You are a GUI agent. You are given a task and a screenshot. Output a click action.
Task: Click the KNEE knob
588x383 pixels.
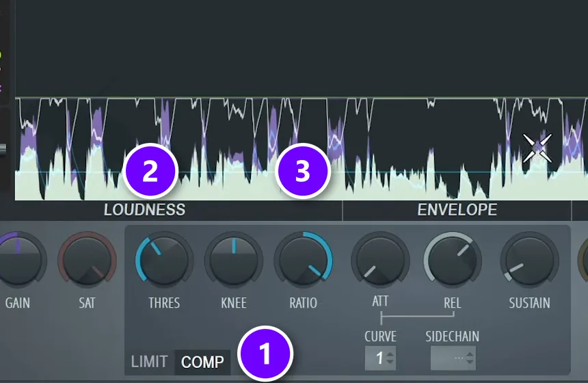[x=234, y=261]
